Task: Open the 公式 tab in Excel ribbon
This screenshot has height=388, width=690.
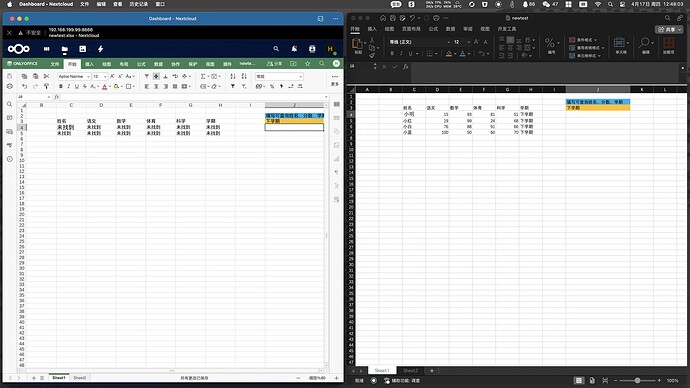Action: tap(433, 29)
